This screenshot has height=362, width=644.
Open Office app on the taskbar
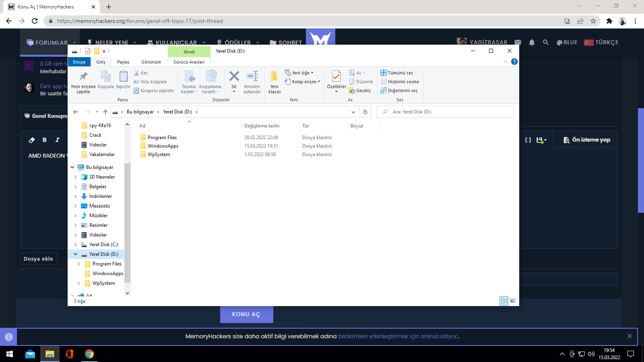tap(70, 354)
